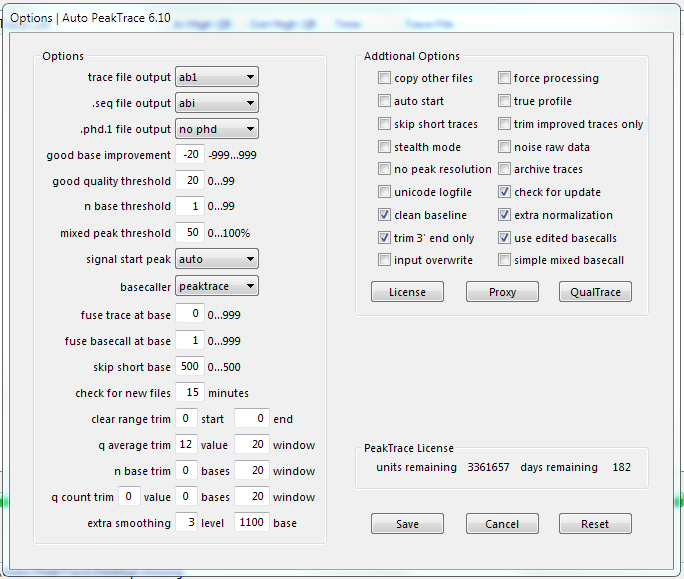Viewport: 684px width, 579px height.
Task: Toggle the auto start checkbox
Action: (384, 101)
